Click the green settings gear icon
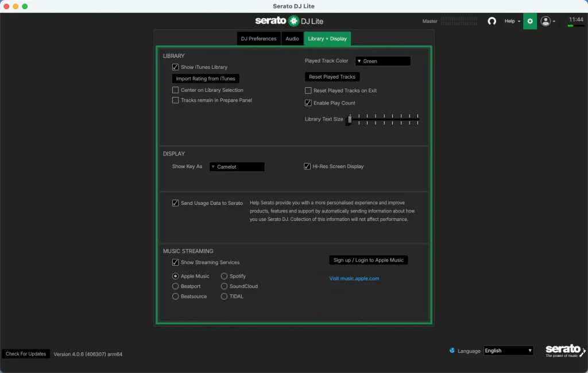This screenshot has height=373, width=588. point(529,21)
